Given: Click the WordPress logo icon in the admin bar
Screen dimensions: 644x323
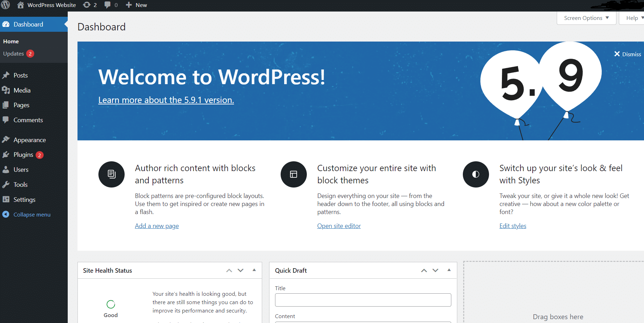Looking at the screenshot, I should click(6, 5).
